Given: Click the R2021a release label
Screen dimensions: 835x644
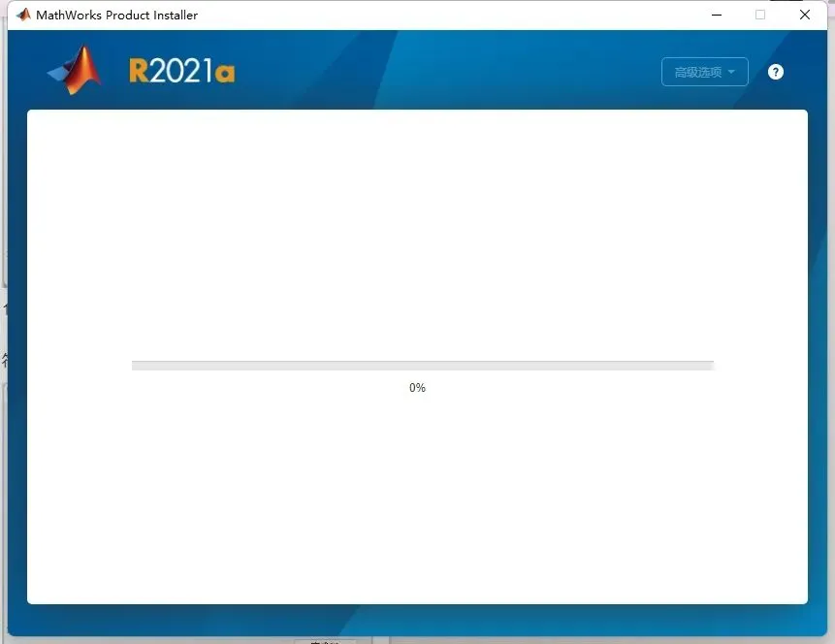Looking at the screenshot, I should tap(181, 71).
